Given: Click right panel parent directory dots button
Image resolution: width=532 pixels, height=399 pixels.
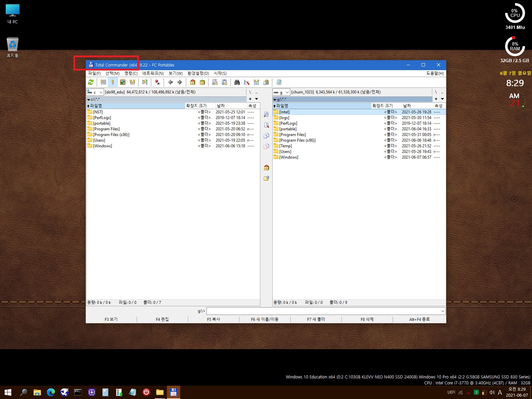Looking at the screenshot, I should (x=442, y=92).
